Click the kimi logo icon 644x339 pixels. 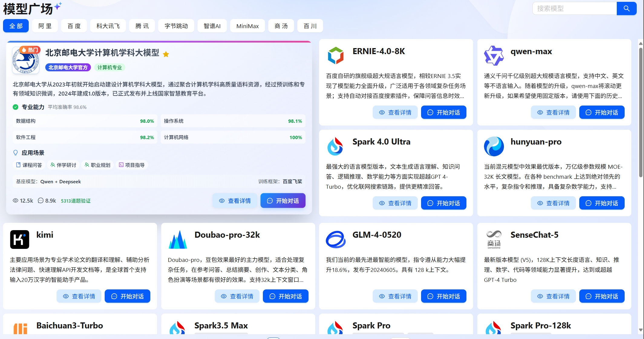pyautogui.click(x=20, y=240)
